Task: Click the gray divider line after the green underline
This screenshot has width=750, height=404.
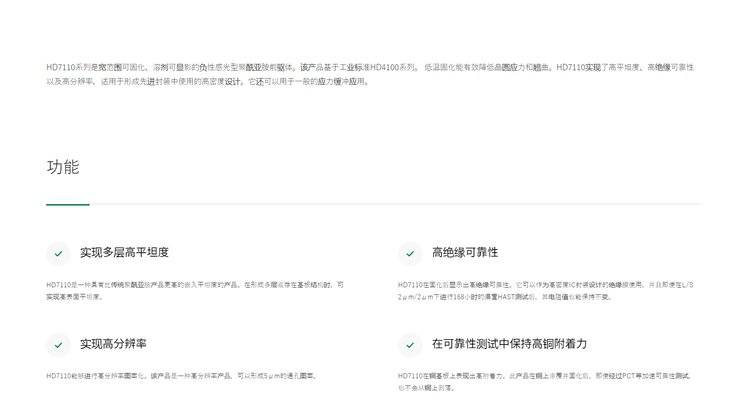Action: click(396, 204)
